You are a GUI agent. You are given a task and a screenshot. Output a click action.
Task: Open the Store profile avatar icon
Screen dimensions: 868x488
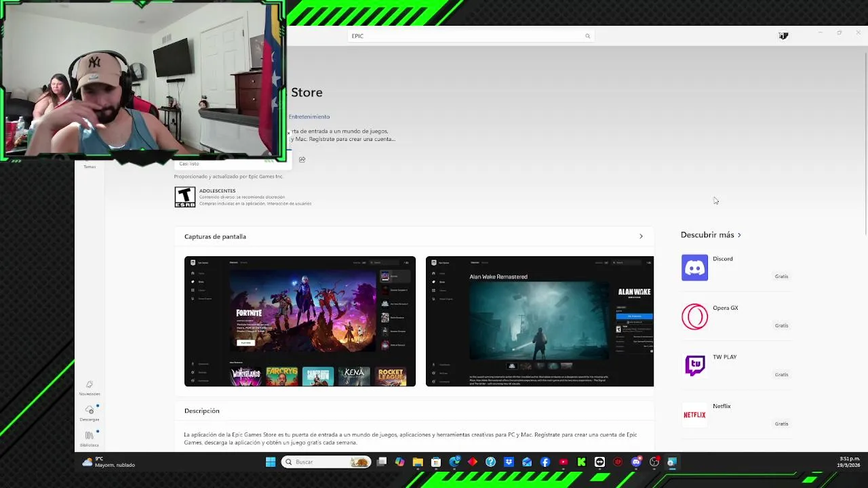coord(783,35)
